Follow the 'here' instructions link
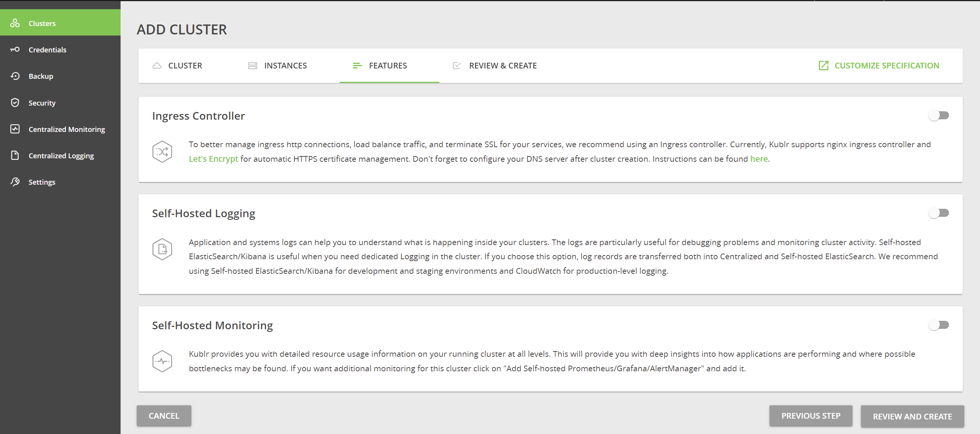 (x=759, y=159)
